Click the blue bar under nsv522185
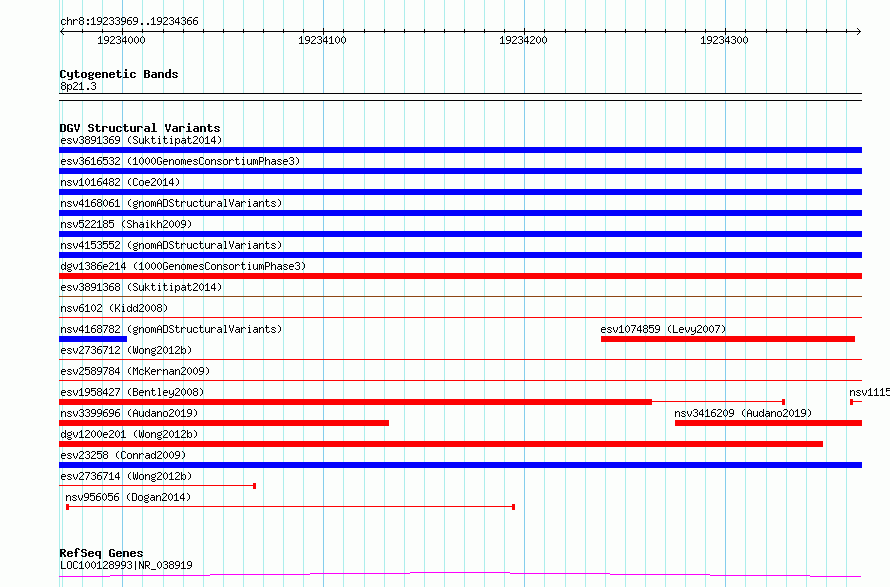The height and width of the screenshot is (587, 890). [460, 234]
